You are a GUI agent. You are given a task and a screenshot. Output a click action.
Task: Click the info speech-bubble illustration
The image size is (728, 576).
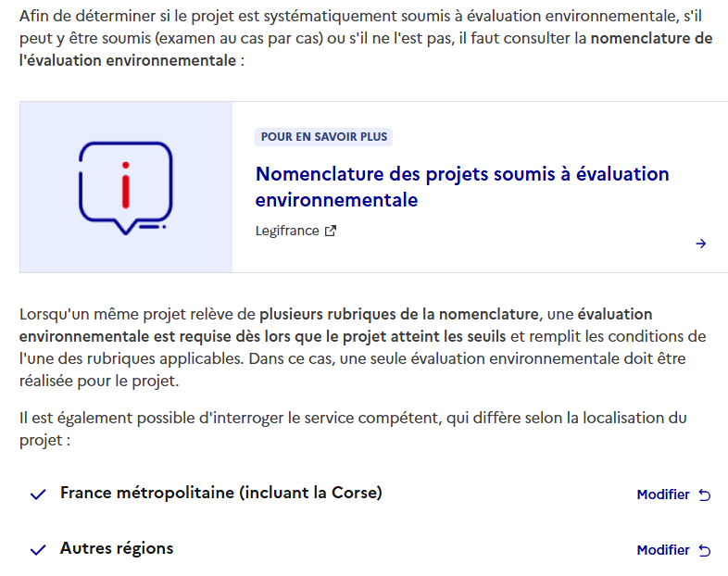pos(126,187)
